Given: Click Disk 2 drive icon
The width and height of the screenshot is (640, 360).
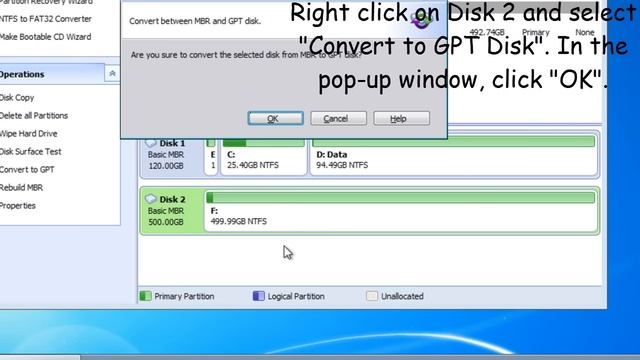Looking at the screenshot, I should click(x=151, y=199).
